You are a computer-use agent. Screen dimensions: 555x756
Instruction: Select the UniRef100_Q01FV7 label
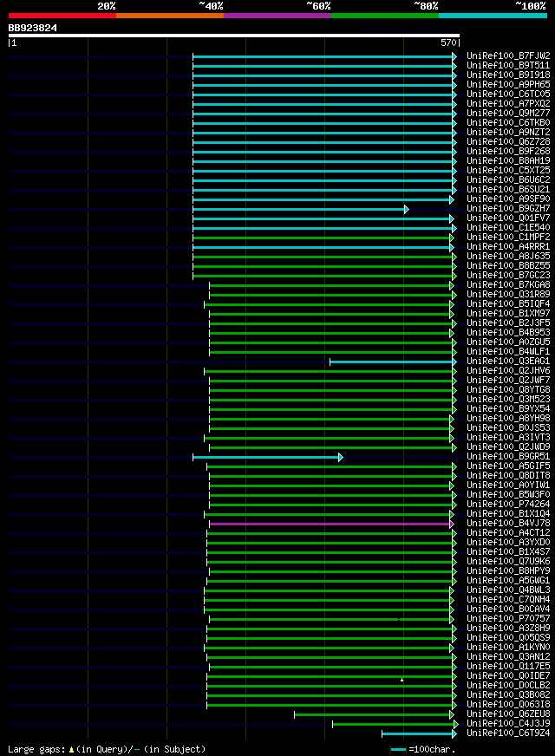pos(508,218)
